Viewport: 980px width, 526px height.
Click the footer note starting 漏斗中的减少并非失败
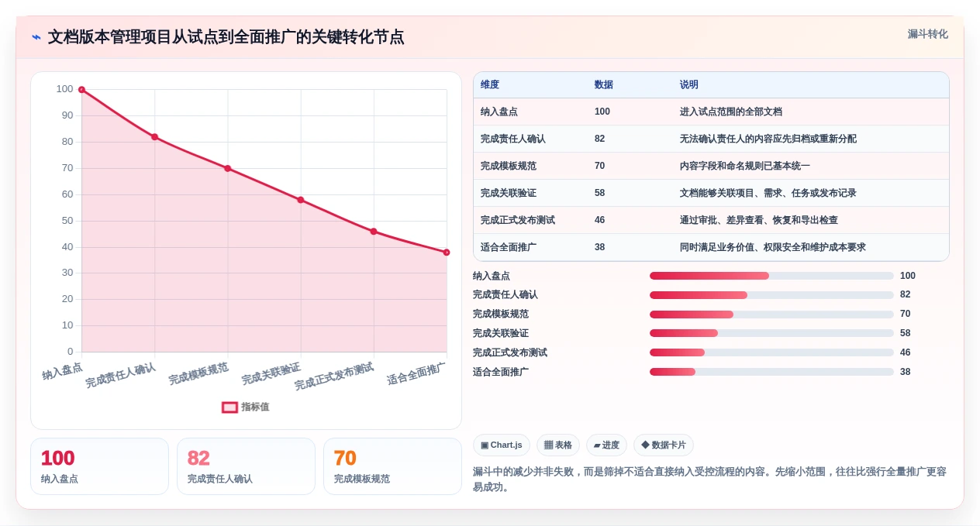(x=709, y=479)
